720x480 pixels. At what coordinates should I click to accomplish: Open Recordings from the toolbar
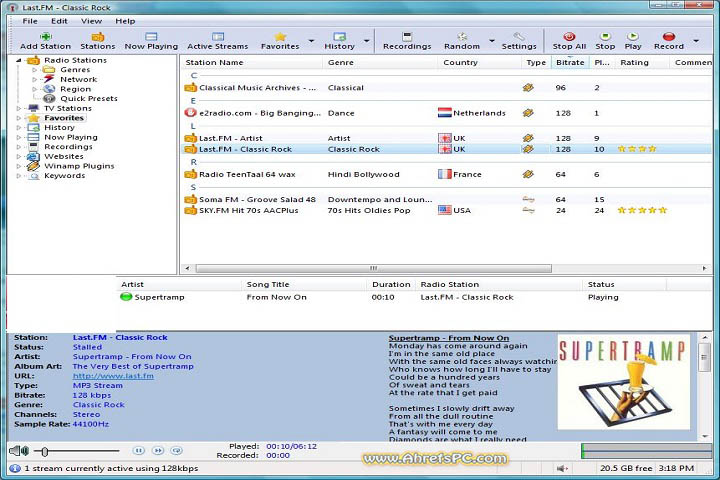tap(407, 40)
